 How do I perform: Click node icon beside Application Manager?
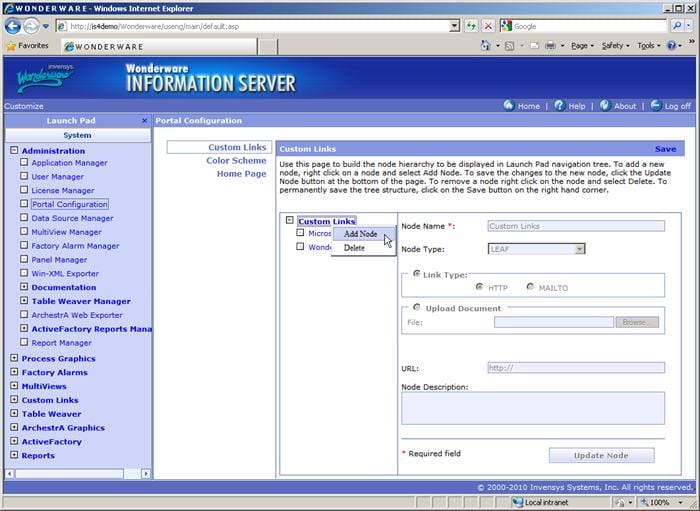point(24,162)
